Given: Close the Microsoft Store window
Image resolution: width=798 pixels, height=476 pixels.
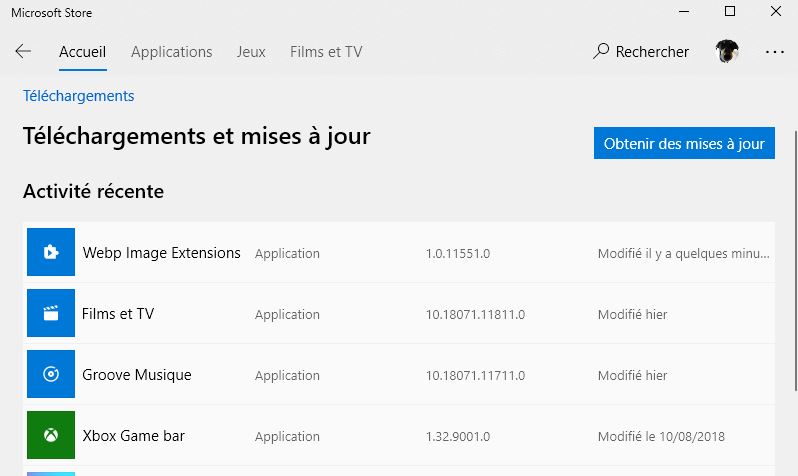Looking at the screenshot, I should pyautogui.click(x=776, y=11).
